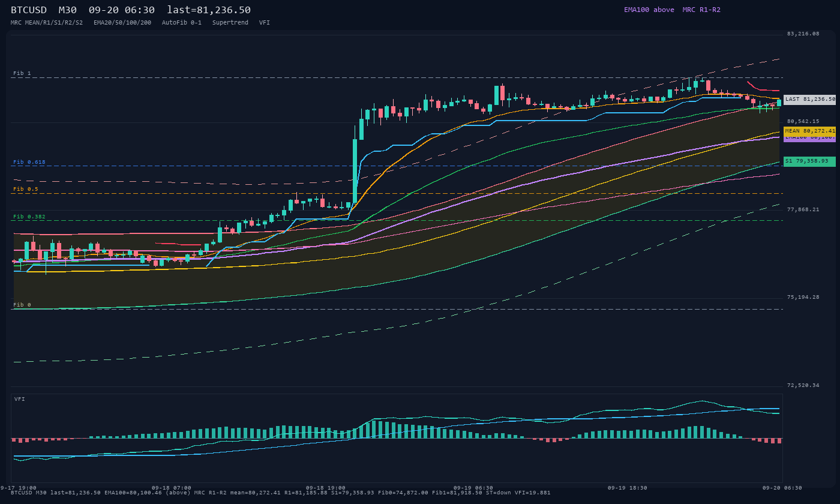Click the 09-19 18:30 time axis label

point(628,488)
